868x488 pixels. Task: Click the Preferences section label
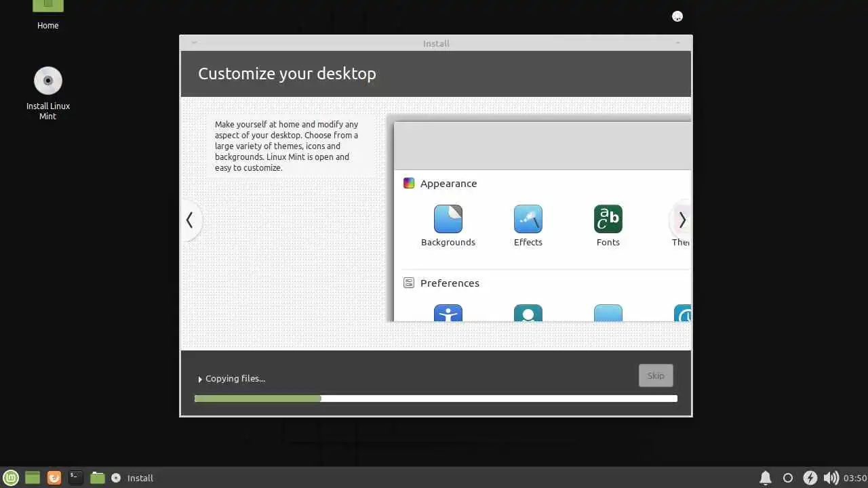pos(450,283)
